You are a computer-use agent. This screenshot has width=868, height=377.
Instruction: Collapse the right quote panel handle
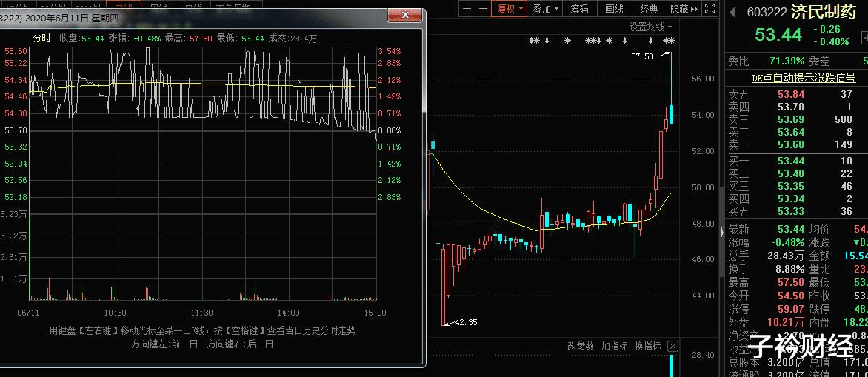point(722,233)
